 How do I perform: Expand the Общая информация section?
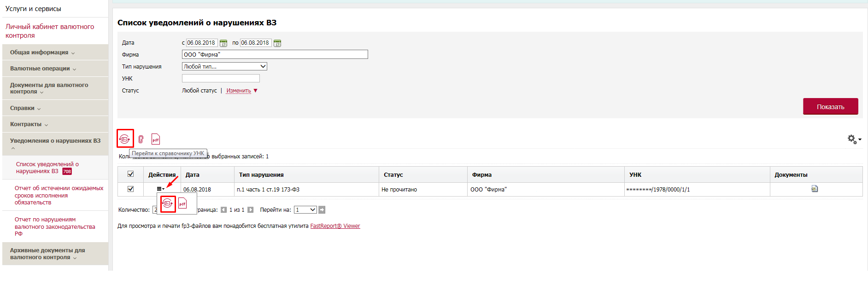(x=55, y=52)
